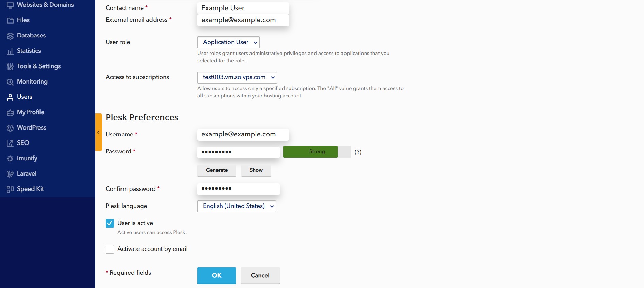The height and width of the screenshot is (288, 644).
Task: Click the WordPress logo icon
Action: point(10,128)
